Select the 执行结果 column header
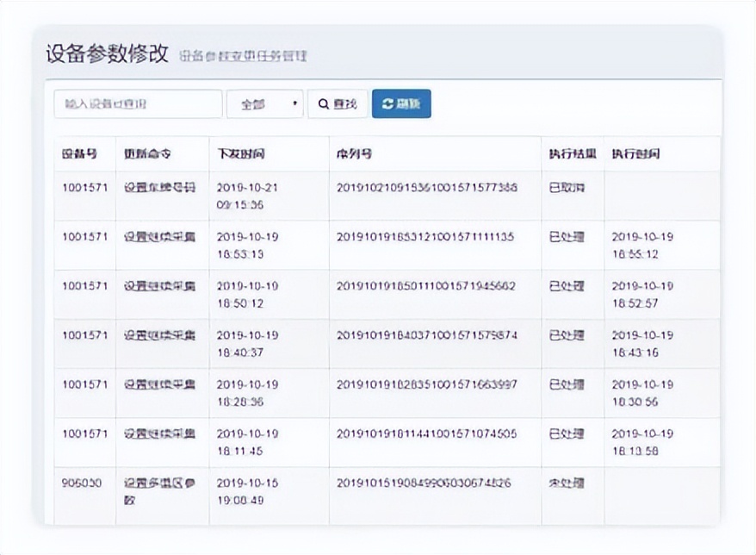756x555 pixels. point(573,153)
